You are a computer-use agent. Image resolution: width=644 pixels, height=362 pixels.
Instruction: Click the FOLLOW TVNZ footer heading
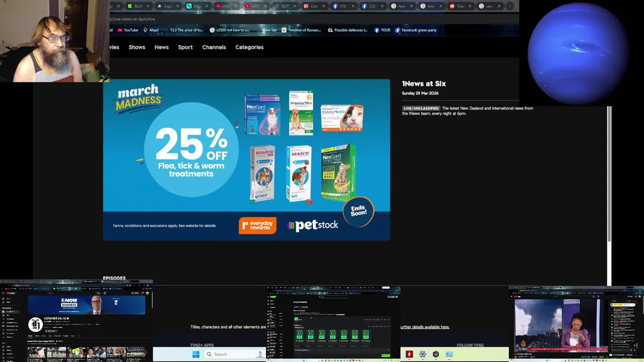(x=470, y=345)
